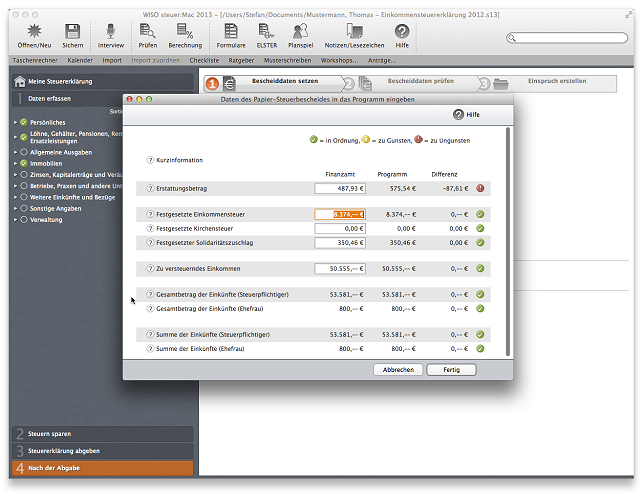Click the Festgesetzte Kirchensteuer Finanzamt field
644x500 pixels.
point(340,228)
